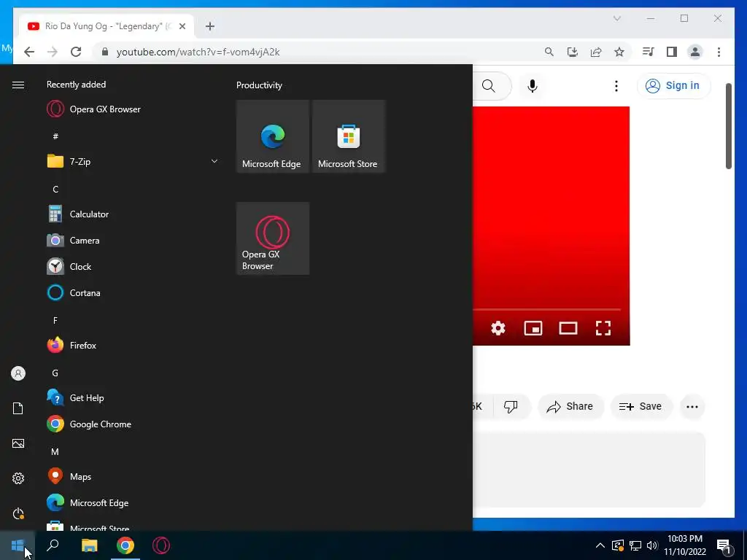
Task: Search by voice with YouTube microphone
Action: (x=533, y=86)
